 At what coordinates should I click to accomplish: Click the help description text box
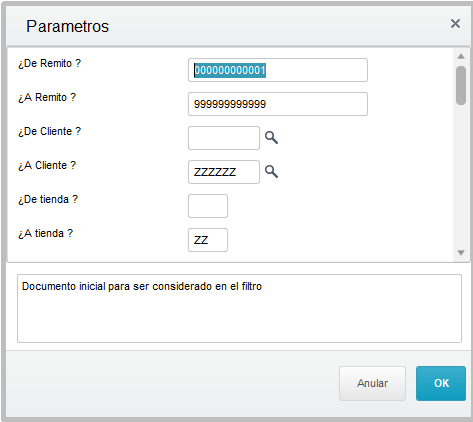coord(239,308)
